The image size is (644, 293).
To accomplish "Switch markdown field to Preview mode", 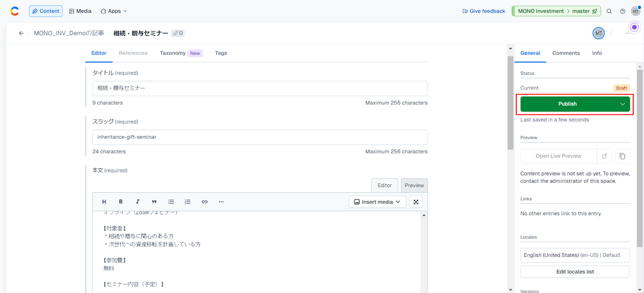I will [414, 185].
